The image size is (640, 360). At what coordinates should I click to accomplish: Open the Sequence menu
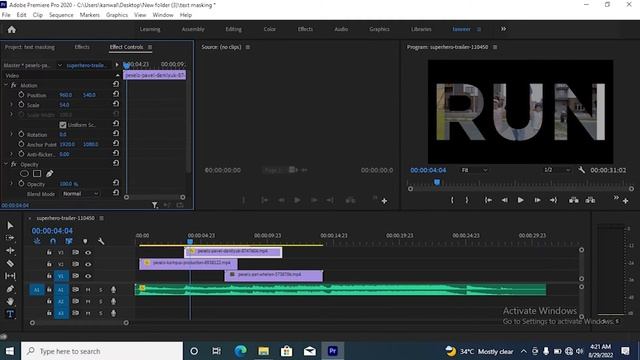61,15
